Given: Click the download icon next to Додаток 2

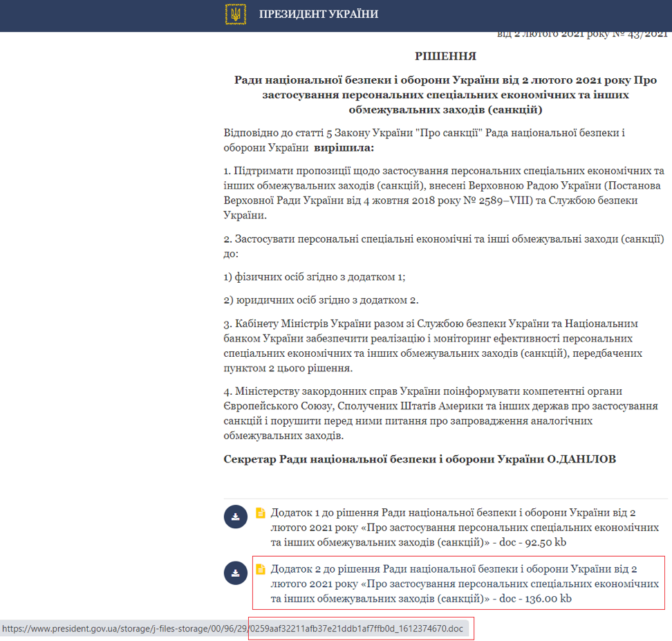Looking at the screenshot, I should (x=236, y=573).
